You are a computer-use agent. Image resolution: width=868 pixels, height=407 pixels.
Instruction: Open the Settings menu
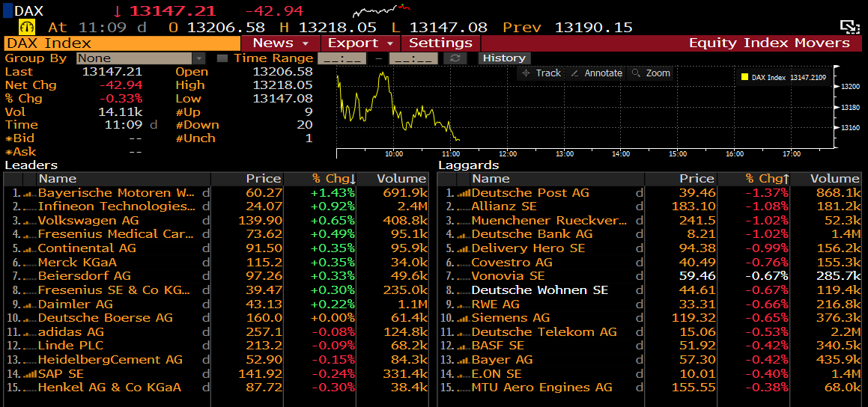pyautogui.click(x=440, y=43)
